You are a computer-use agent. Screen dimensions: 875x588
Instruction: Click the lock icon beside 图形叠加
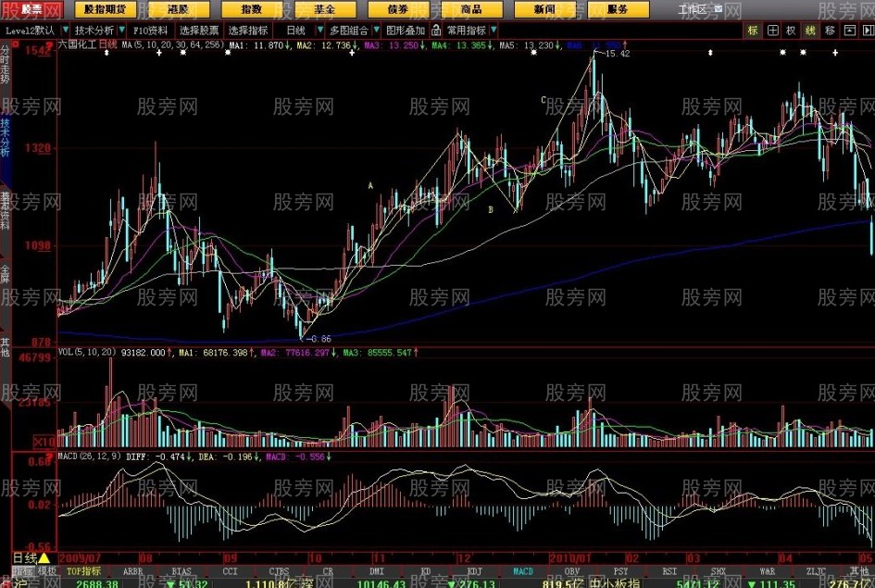436,31
